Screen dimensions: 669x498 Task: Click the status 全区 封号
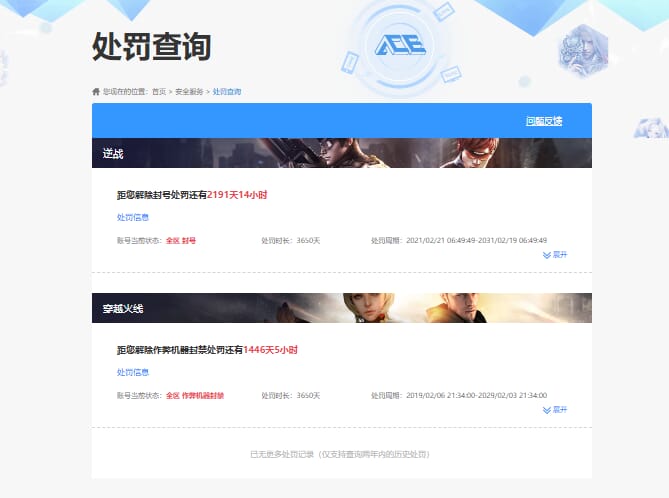click(x=181, y=241)
